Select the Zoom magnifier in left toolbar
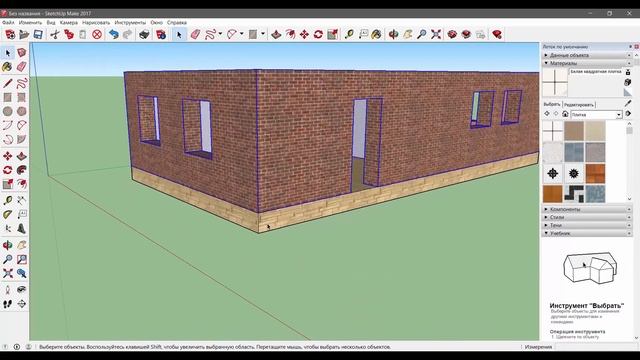Viewport: 640px width, 360px height. [7, 259]
